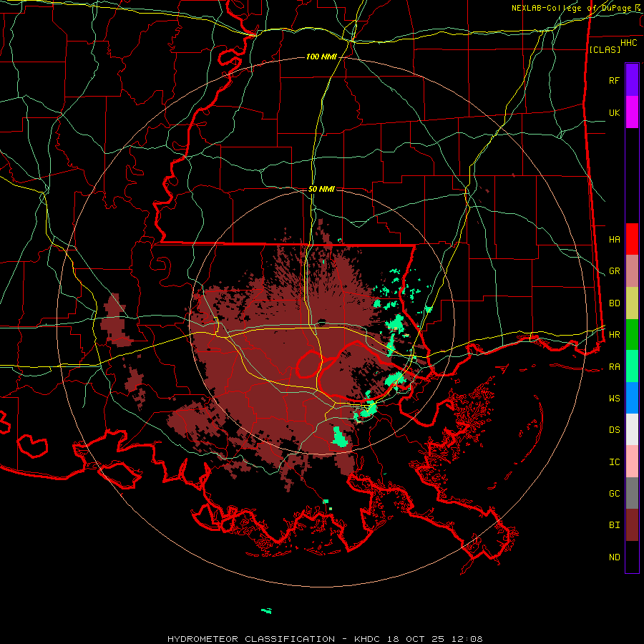Click the BI brown legend swatch
The image size is (644, 644).
pos(632,525)
